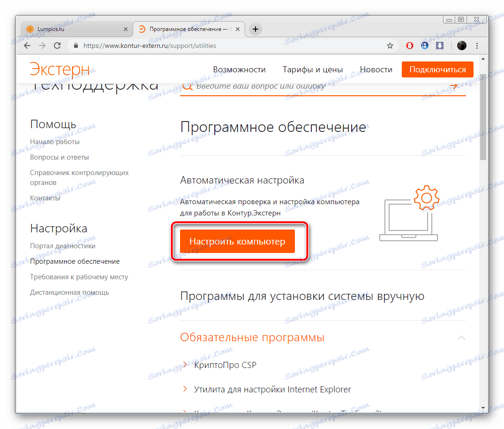Open the Начало работы link
This screenshot has width=504, height=429.
pyautogui.click(x=55, y=142)
